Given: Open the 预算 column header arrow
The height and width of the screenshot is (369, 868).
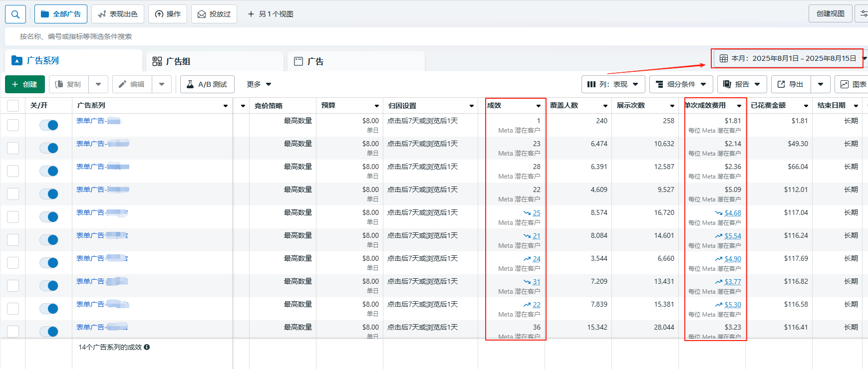Looking at the screenshot, I should [x=377, y=106].
